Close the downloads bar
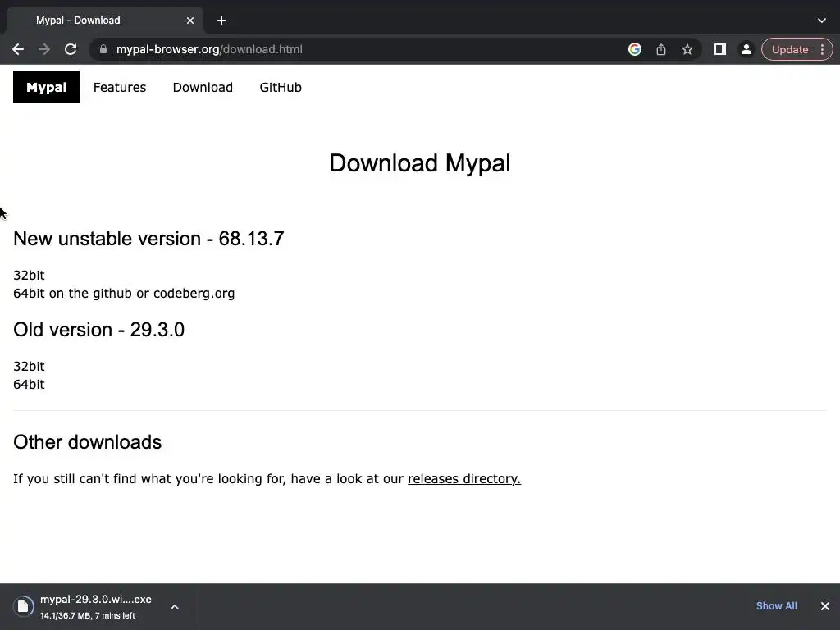The width and height of the screenshot is (840, 630). pyautogui.click(x=825, y=606)
